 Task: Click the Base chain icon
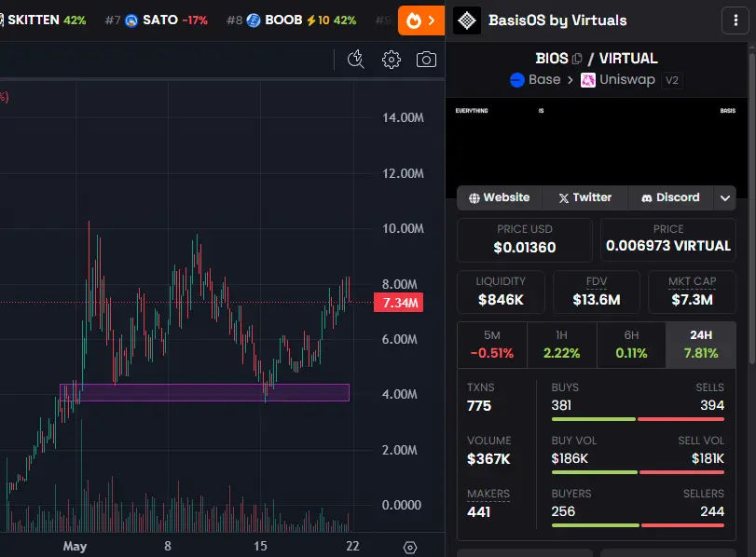pos(516,80)
